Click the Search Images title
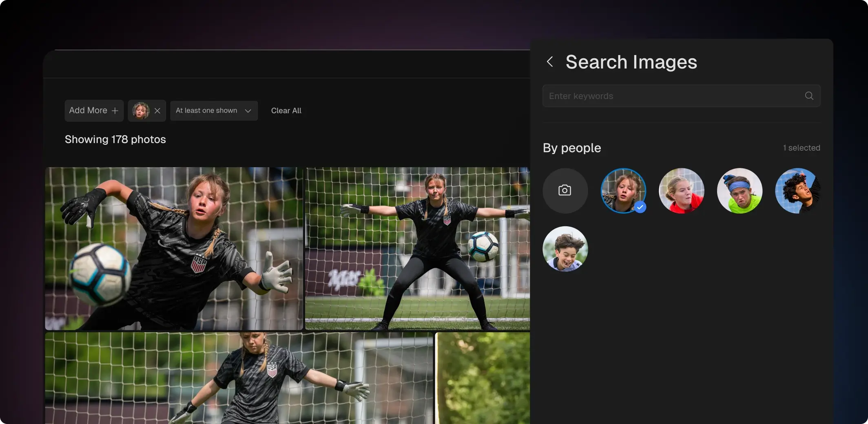 631,62
